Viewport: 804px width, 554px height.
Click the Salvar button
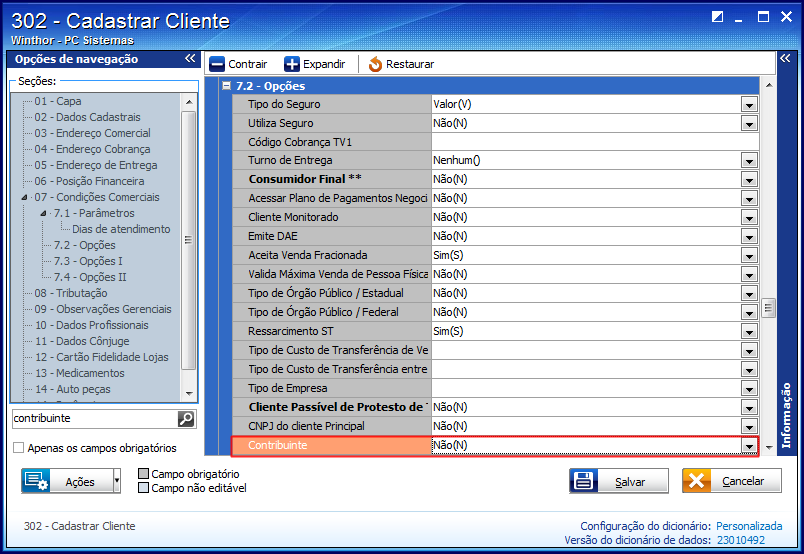pos(619,481)
